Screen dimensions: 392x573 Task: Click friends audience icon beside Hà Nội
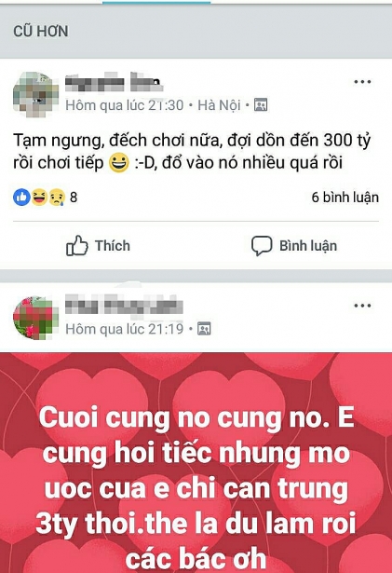tap(261, 105)
